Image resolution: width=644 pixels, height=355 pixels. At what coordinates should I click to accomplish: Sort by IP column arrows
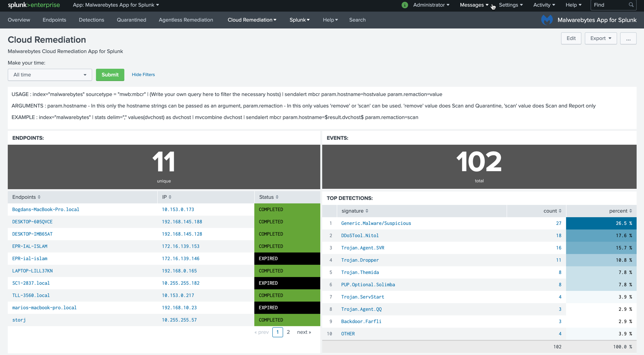tap(170, 197)
